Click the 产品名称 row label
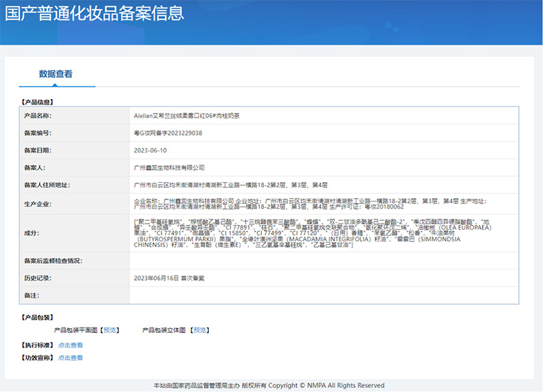The image size is (543, 392). point(38,116)
